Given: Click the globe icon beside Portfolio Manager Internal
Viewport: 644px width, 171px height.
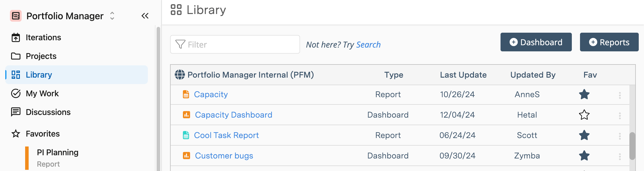Looking at the screenshot, I should coord(180,75).
